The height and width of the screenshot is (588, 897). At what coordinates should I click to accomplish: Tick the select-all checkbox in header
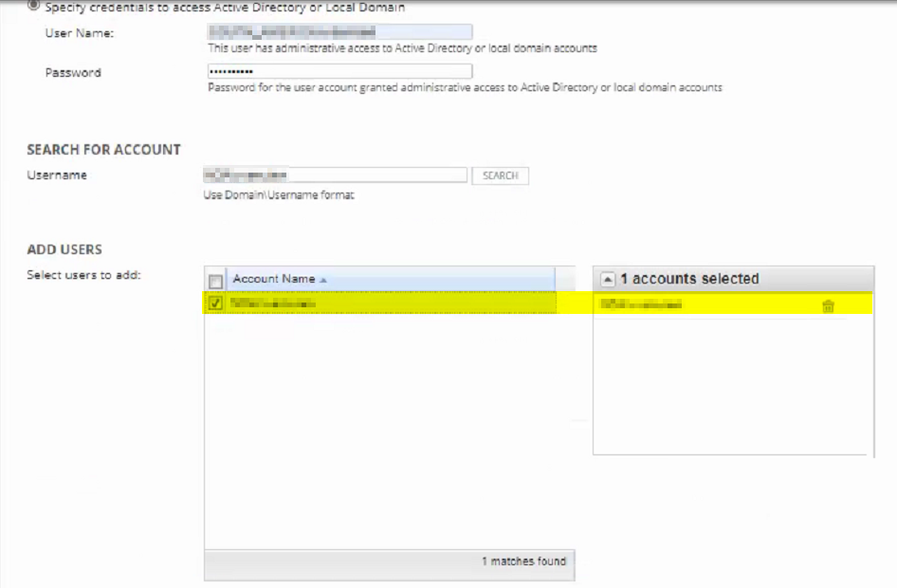click(x=215, y=281)
